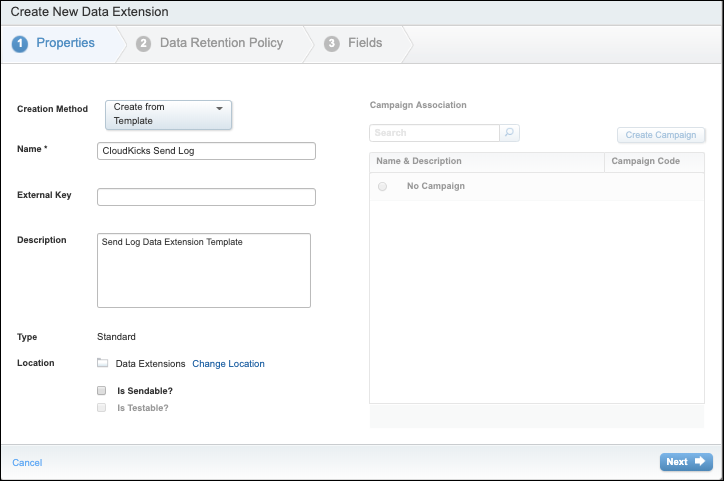This screenshot has width=724, height=481.
Task: Click the step 2 number badge
Action: (x=144, y=44)
